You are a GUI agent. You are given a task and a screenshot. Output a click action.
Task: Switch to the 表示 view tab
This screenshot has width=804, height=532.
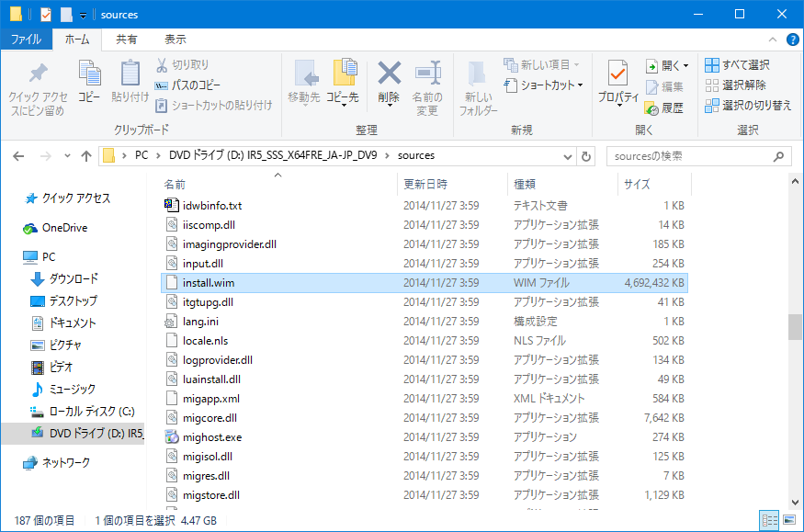click(175, 40)
